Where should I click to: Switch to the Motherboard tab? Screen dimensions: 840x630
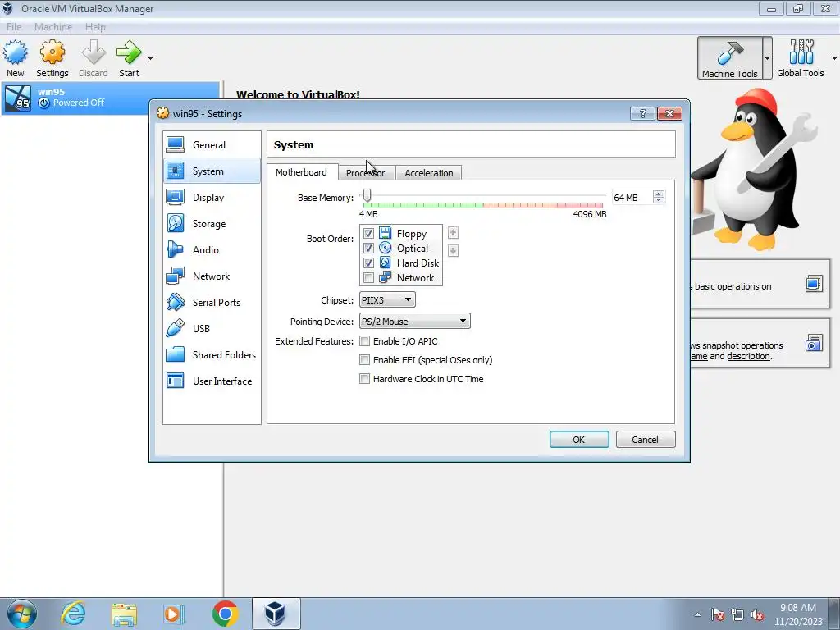click(x=301, y=172)
